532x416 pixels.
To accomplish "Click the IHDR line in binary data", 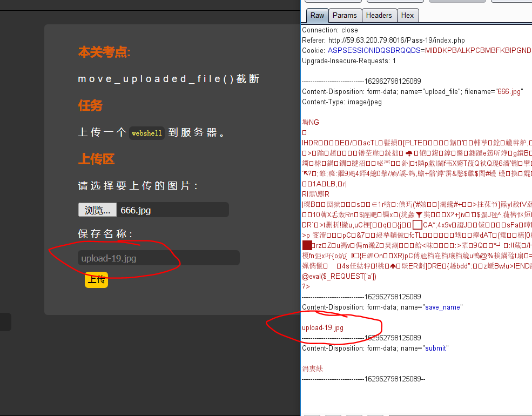I will (x=416, y=143).
